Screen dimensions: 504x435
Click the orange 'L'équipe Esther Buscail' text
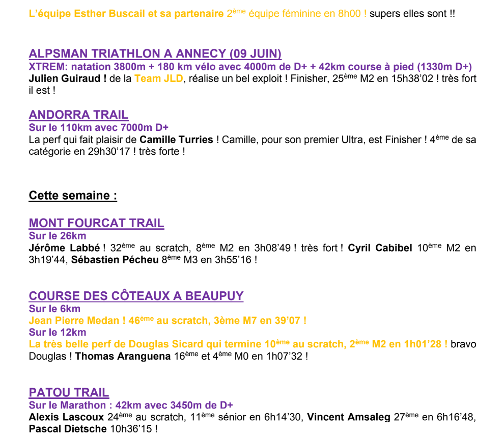87,14
